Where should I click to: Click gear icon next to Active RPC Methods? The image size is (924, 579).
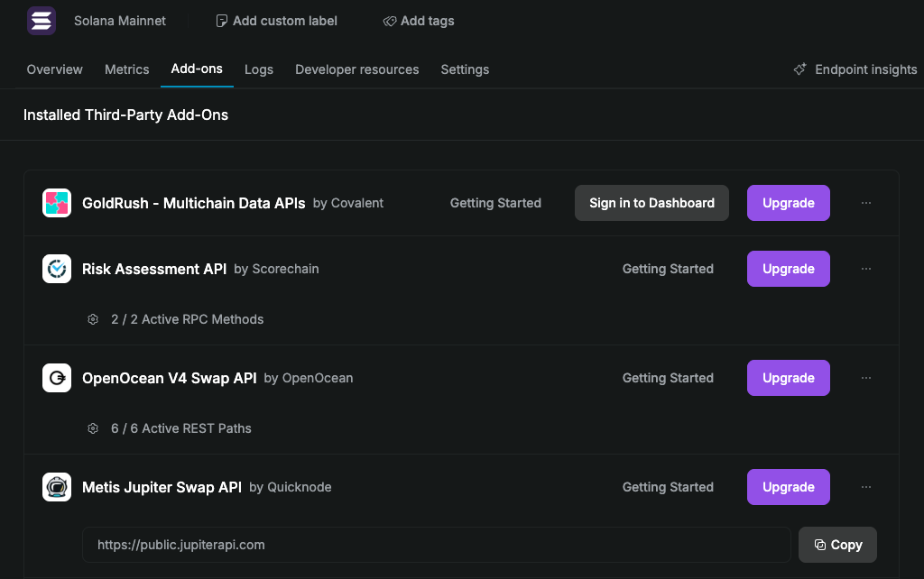point(93,319)
